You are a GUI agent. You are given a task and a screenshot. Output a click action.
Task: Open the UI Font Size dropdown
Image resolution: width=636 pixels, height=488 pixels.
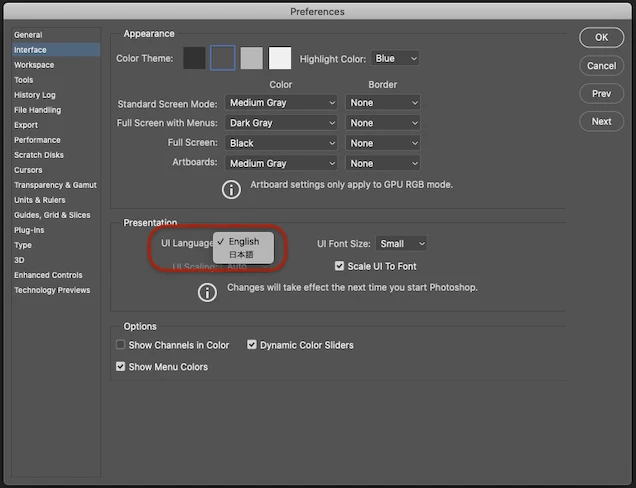click(x=402, y=244)
